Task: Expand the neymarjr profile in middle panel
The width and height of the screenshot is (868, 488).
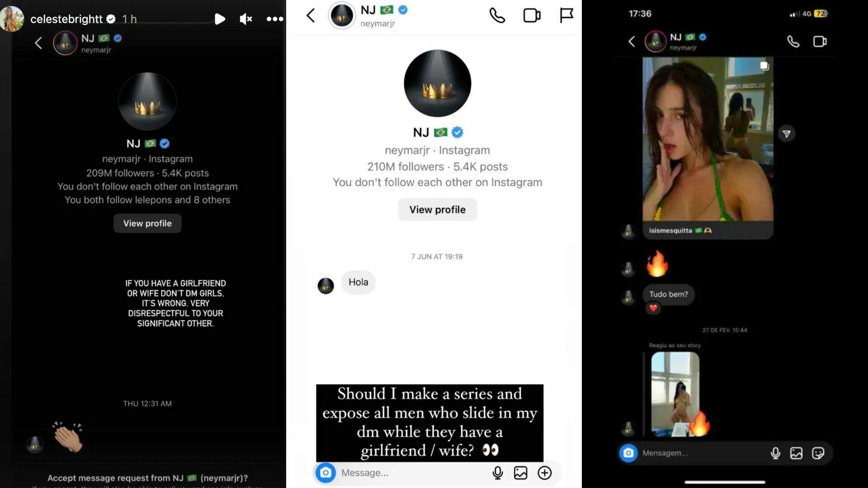Action: click(438, 209)
